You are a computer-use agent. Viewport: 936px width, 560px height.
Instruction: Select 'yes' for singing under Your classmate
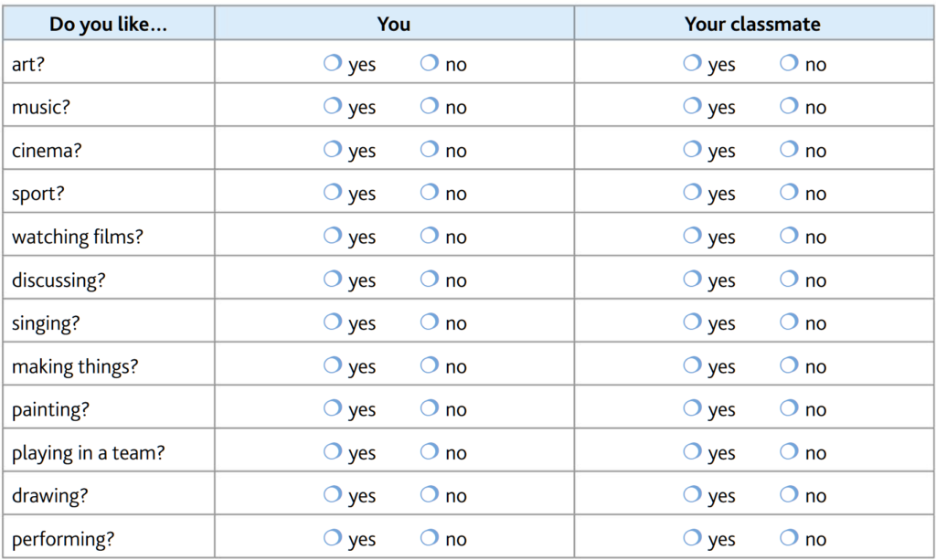(693, 322)
